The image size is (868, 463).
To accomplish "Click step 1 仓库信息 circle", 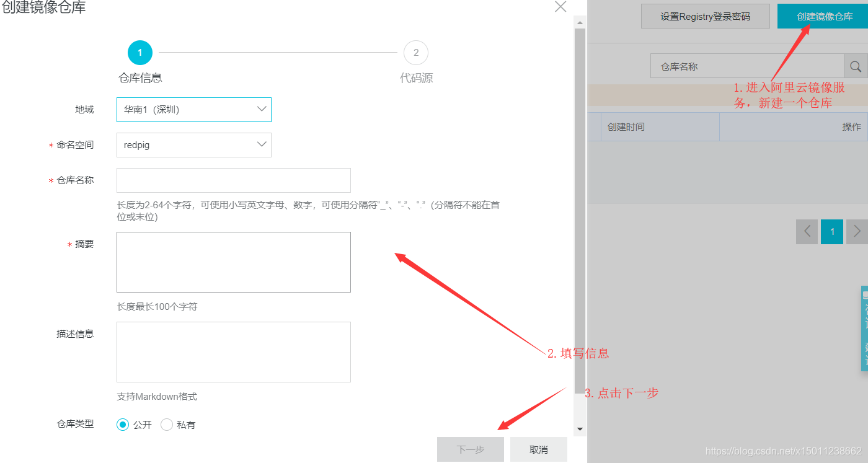I will click(140, 53).
